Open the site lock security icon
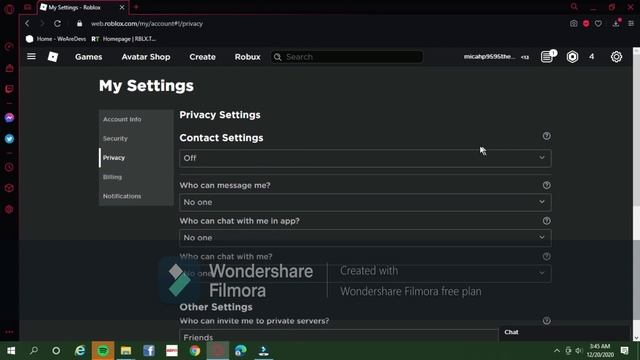The image size is (640, 360). point(79,24)
